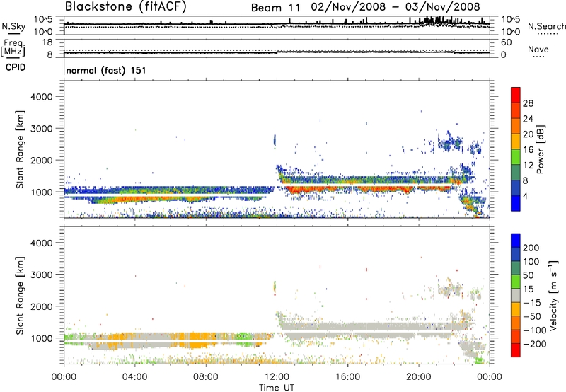Click the 'Nave' legend label
This screenshot has width=566, height=392.
[x=538, y=49]
